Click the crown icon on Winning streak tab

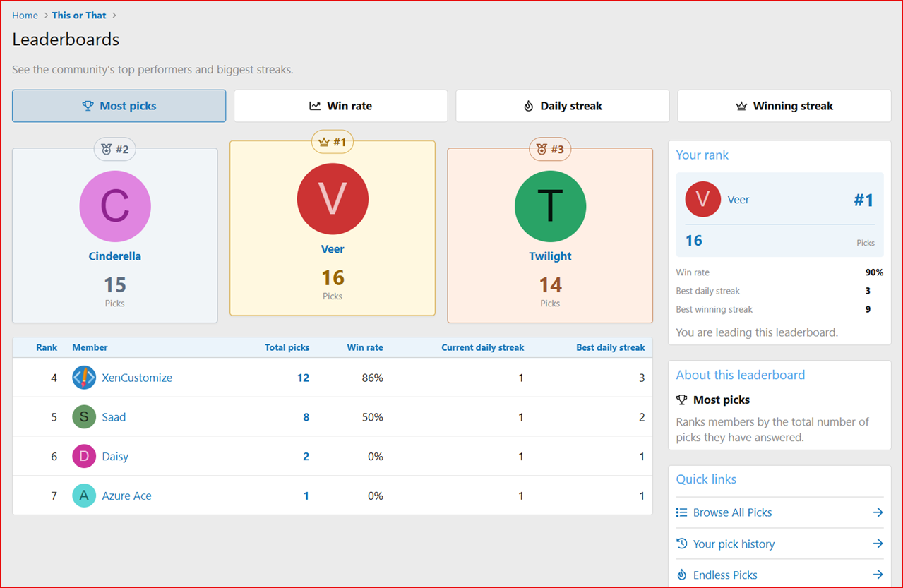coord(741,106)
